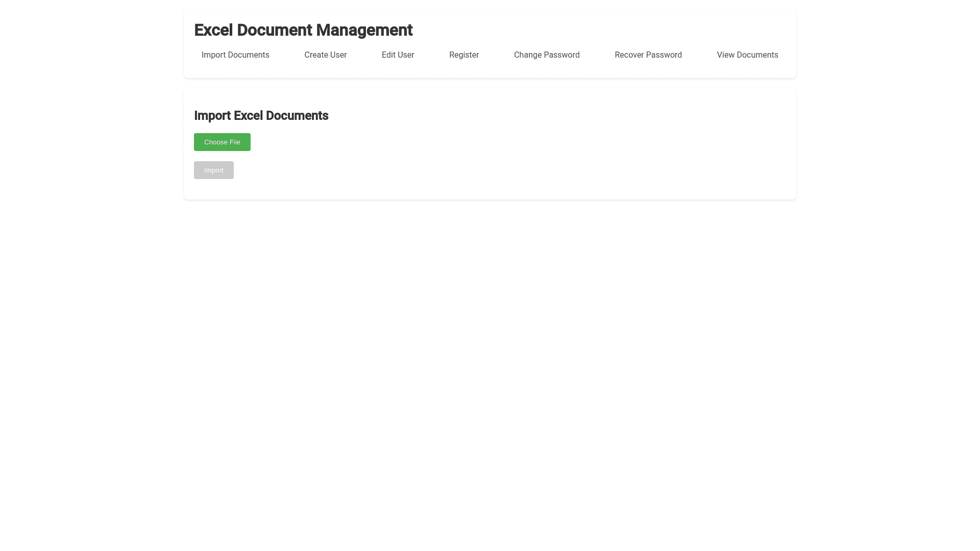Screen dimensions: 980x551
Task: Click the word Import in Import Documents
Action: pyautogui.click(x=213, y=55)
